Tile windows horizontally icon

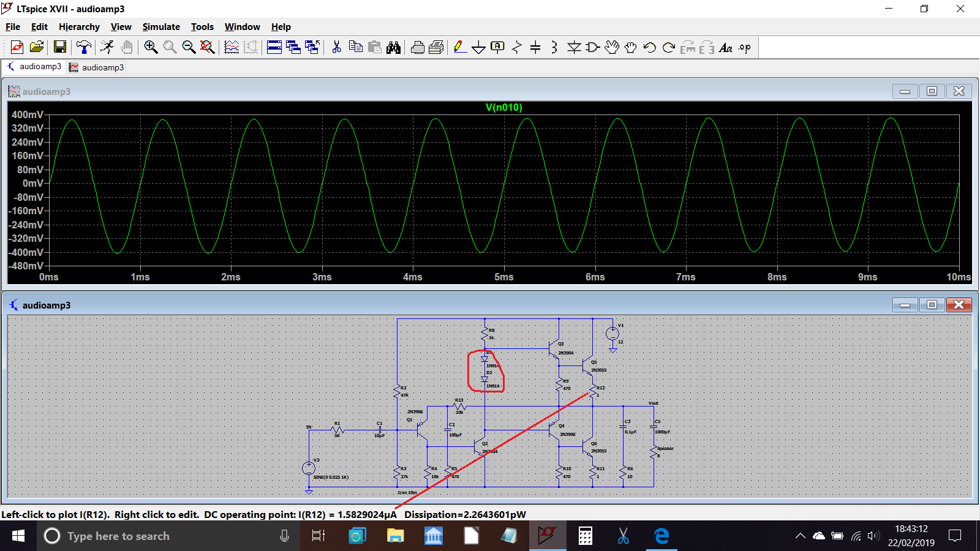click(274, 47)
